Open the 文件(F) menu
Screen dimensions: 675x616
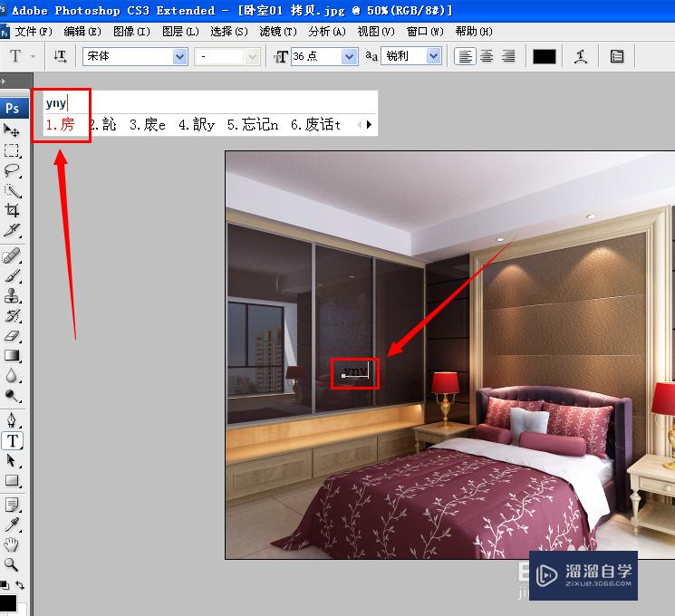point(34,32)
